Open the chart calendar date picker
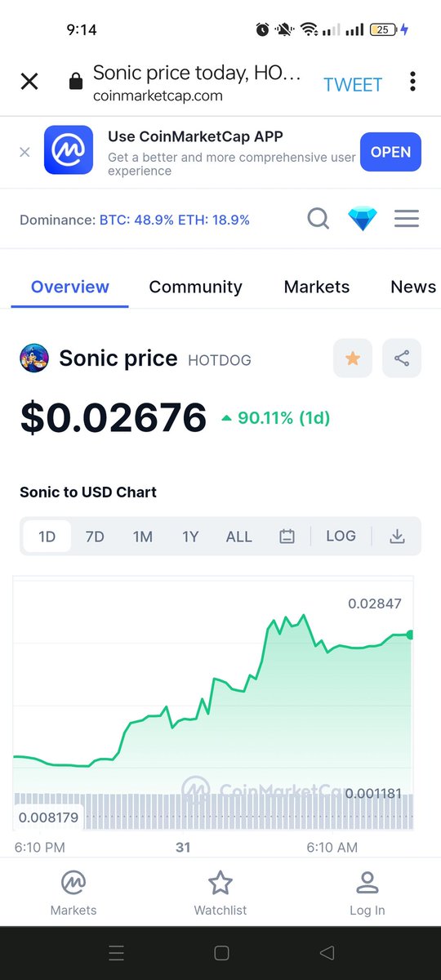 tap(287, 537)
